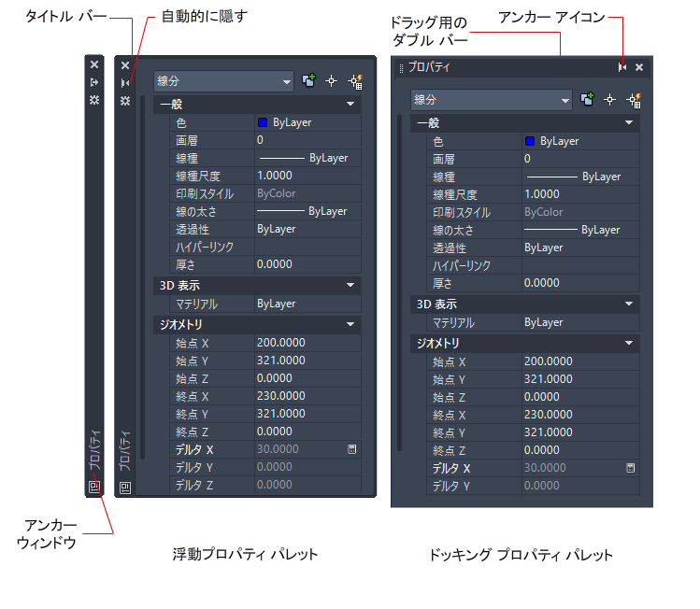Click blue ByLayer color swatch in floating palette
The width and height of the screenshot is (700, 609).
click(x=263, y=122)
